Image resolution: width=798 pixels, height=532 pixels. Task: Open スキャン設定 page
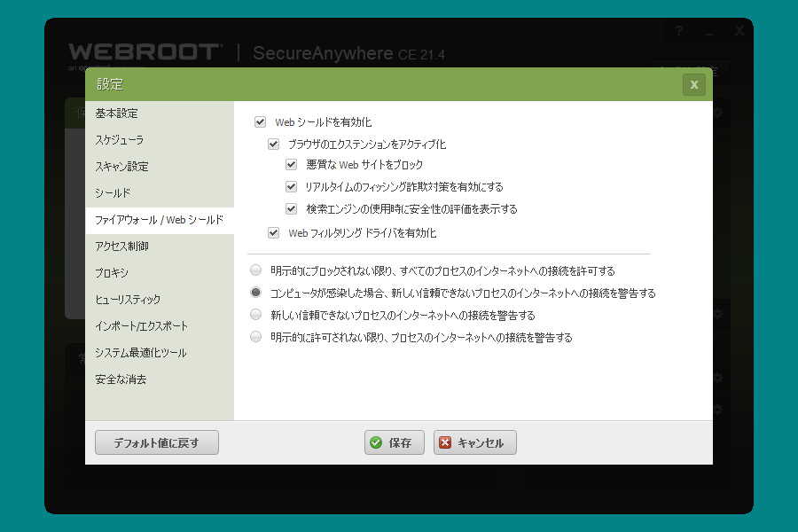click(x=160, y=167)
